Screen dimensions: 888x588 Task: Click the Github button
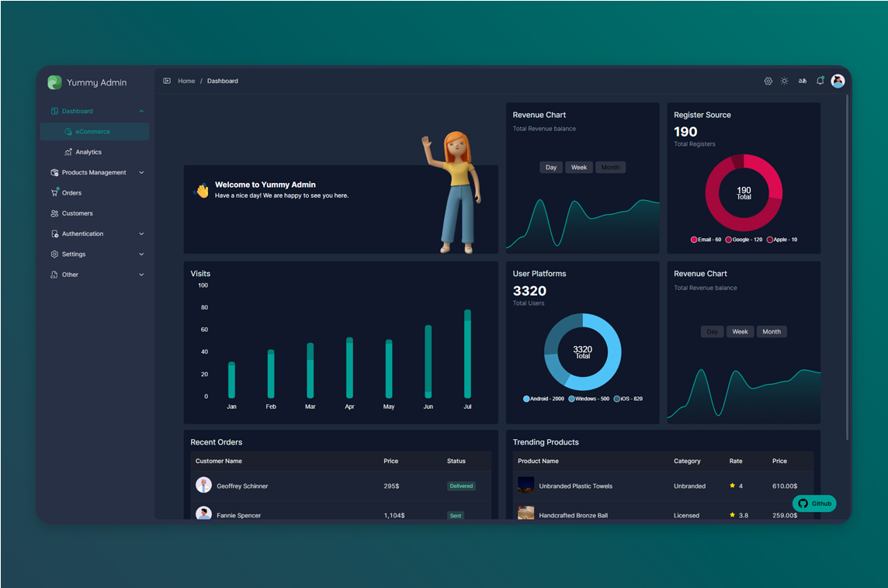pyautogui.click(x=814, y=503)
